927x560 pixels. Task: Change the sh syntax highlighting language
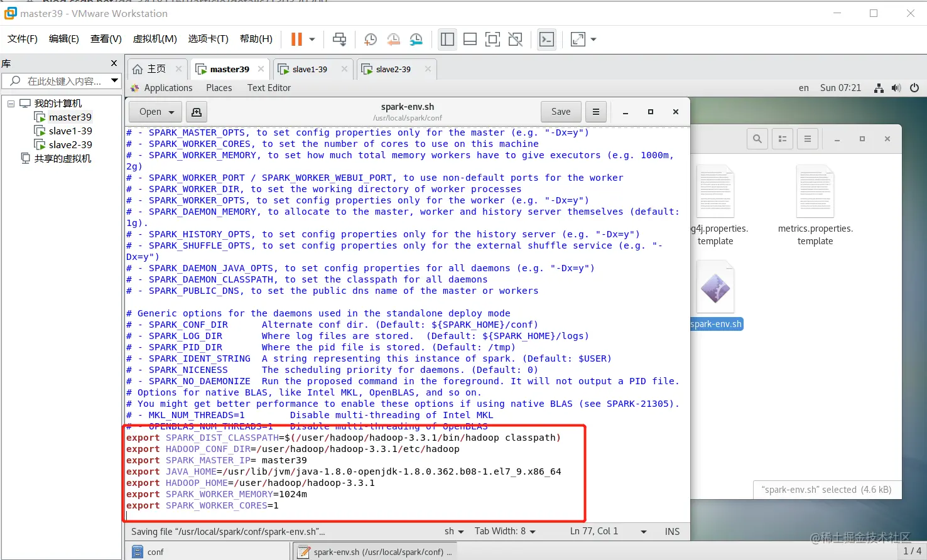point(454,531)
